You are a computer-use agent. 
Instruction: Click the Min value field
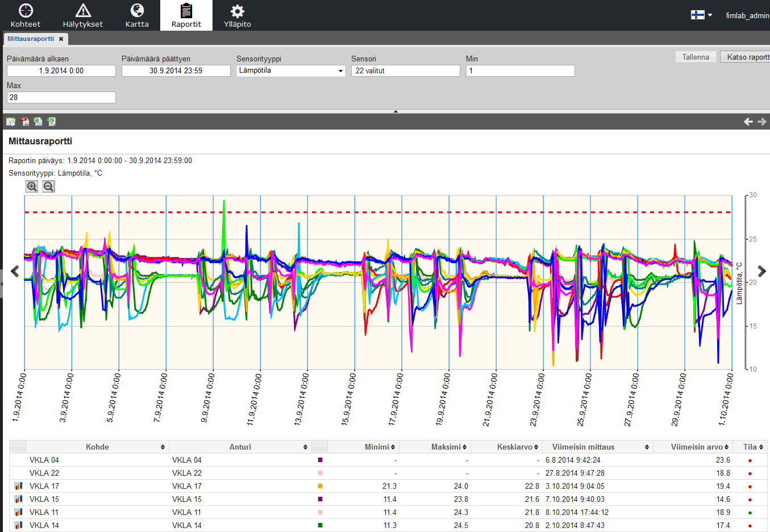click(521, 70)
